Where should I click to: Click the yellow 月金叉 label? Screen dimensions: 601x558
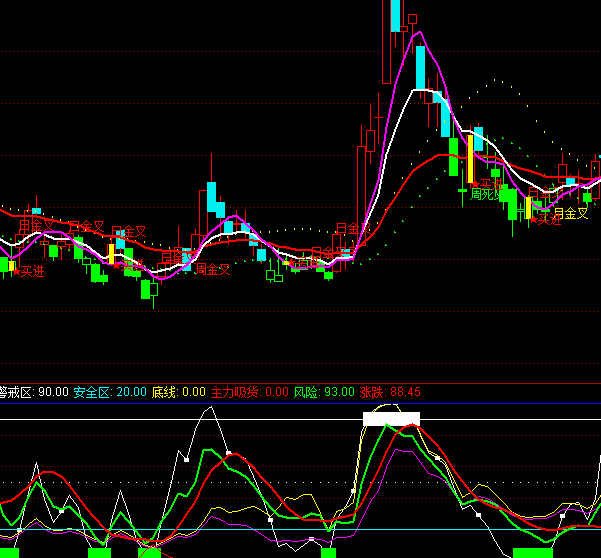571,213
